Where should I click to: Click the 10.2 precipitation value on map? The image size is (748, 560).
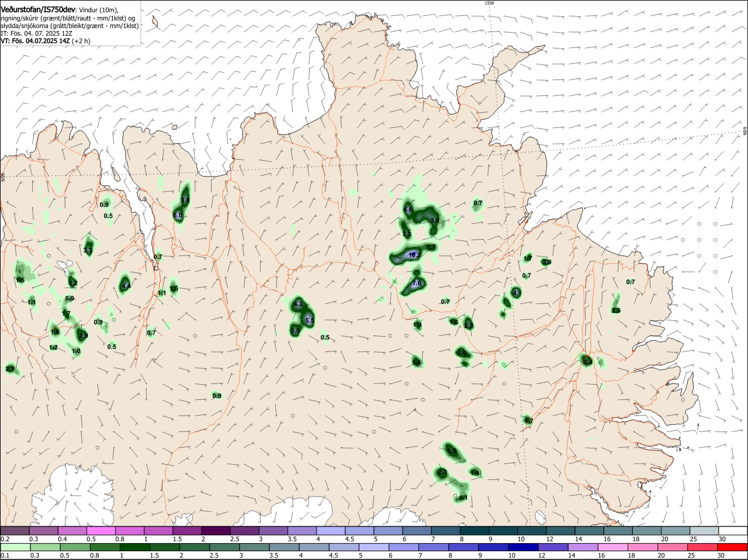414,255
